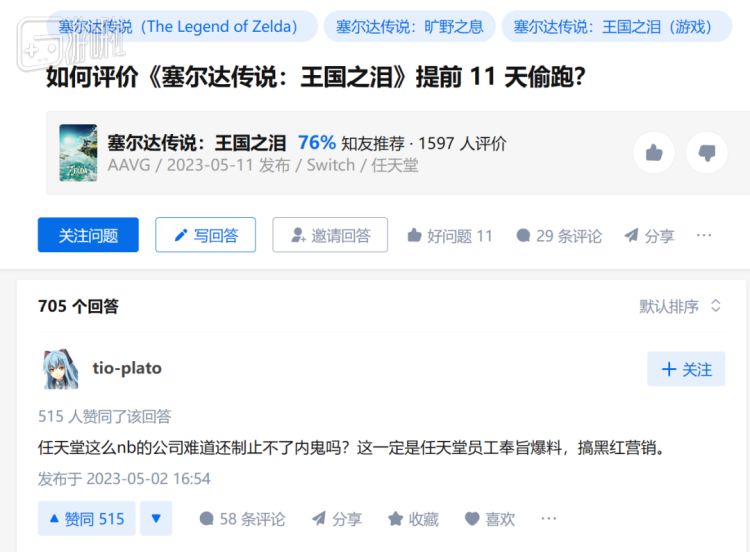Screen dimensions: 750x552
Task: Select the 塞尔达传说：旷野之息 topic tag
Action: 409,26
